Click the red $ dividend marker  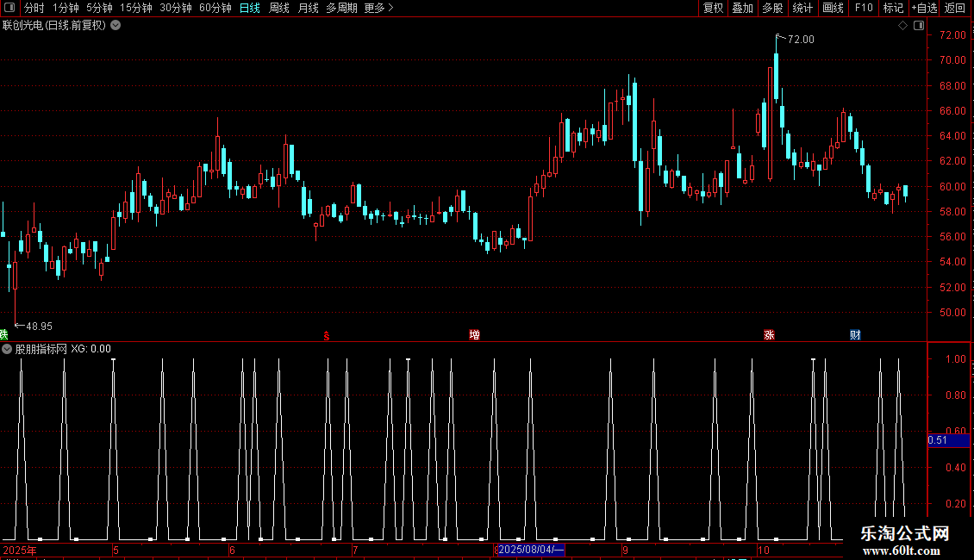(x=326, y=336)
